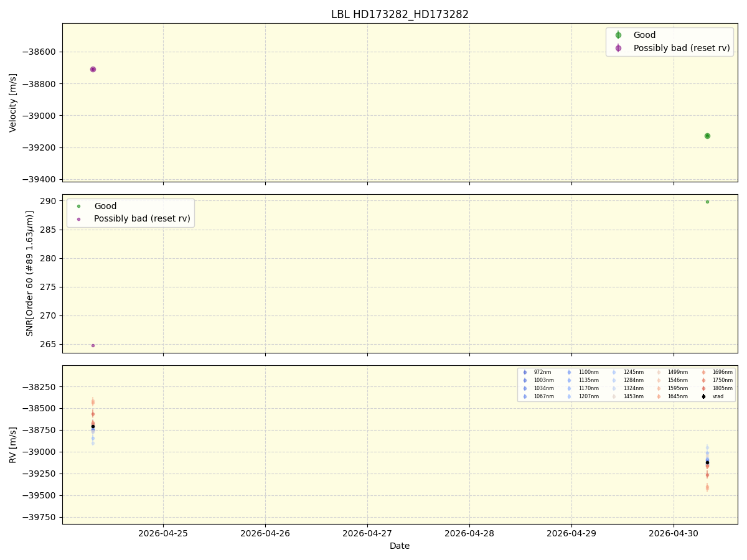
Task: Click the 'SNR[Order 60 (#89 1.63µm)]' axis label
Action: [x=30, y=273]
